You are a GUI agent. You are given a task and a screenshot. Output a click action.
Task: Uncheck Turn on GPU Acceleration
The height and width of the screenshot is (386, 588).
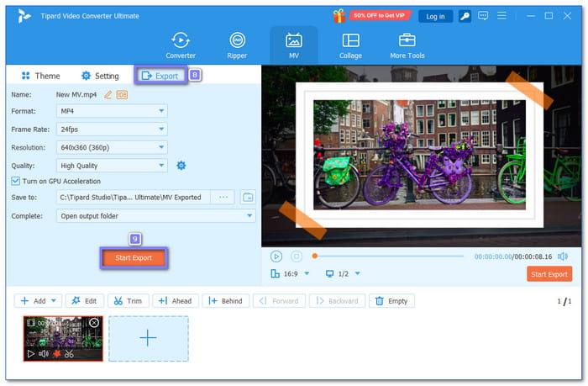point(15,181)
